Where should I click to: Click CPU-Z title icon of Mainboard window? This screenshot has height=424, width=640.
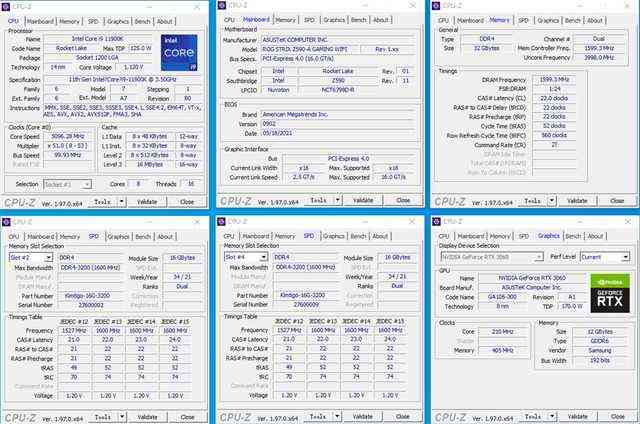[222, 6]
